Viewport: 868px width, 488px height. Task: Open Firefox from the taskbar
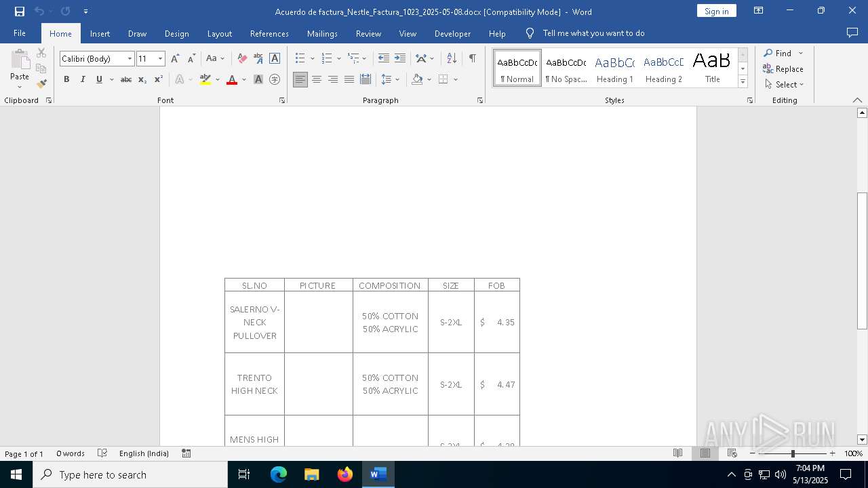pyautogui.click(x=345, y=474)
